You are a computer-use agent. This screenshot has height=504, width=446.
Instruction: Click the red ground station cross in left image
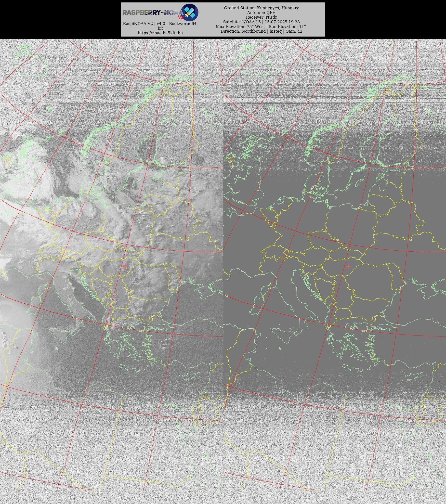pos(125,266)
